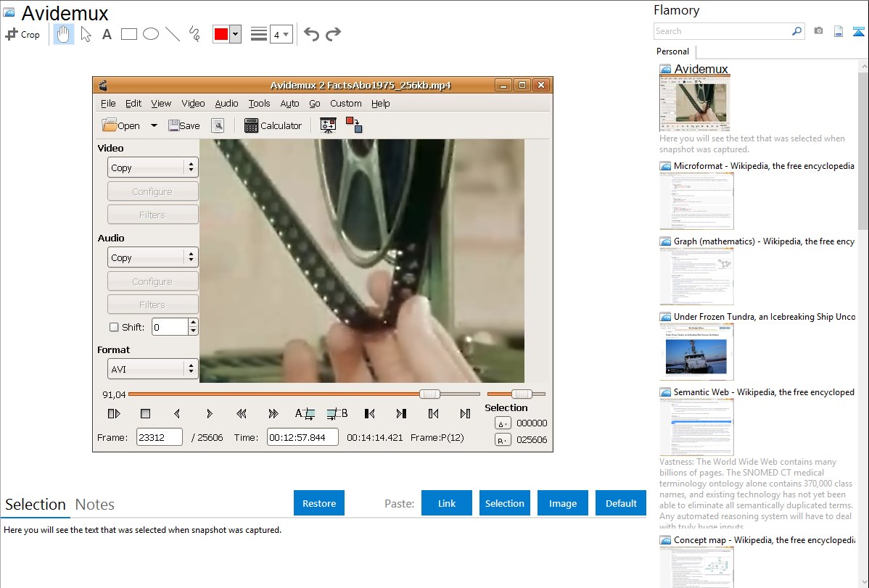
Task: Click the file information icon beside Save
Action: 218,126
